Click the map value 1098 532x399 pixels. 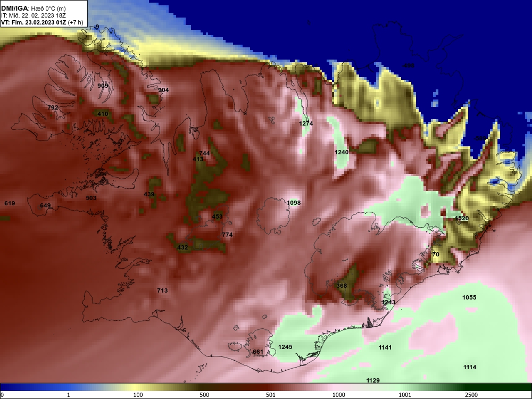[294, 203]
